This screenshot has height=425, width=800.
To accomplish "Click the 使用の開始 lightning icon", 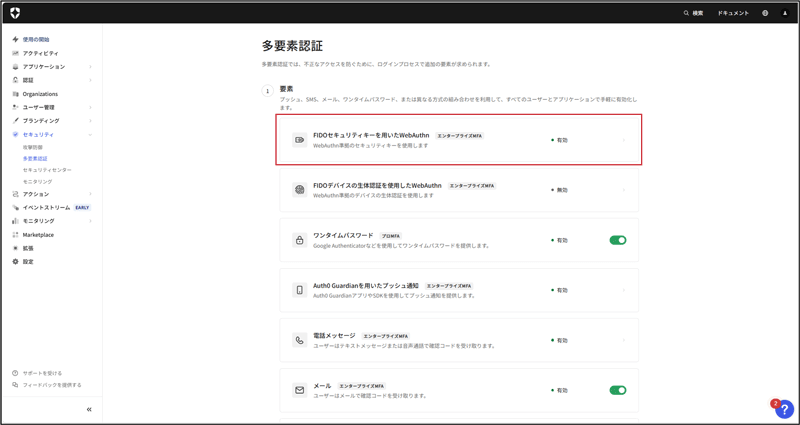I will pyautogui.click(x=15, y=39).
